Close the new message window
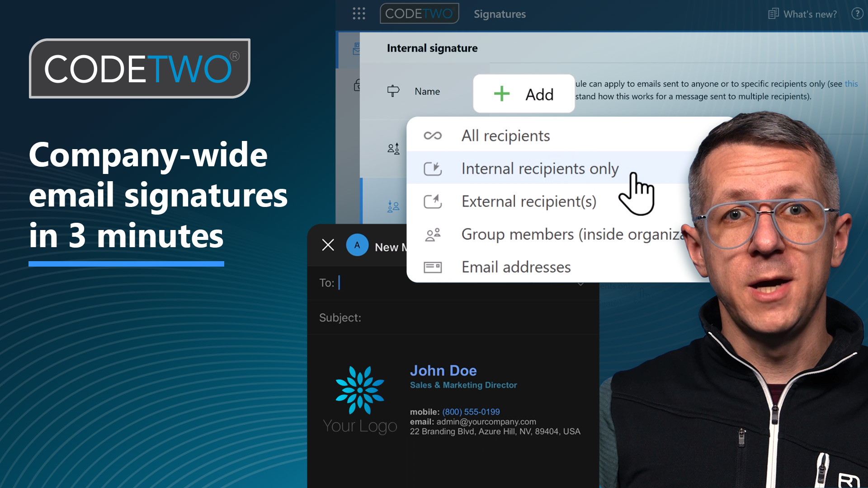The height and width of the screenshot is (488, 868). pos(328,245)
